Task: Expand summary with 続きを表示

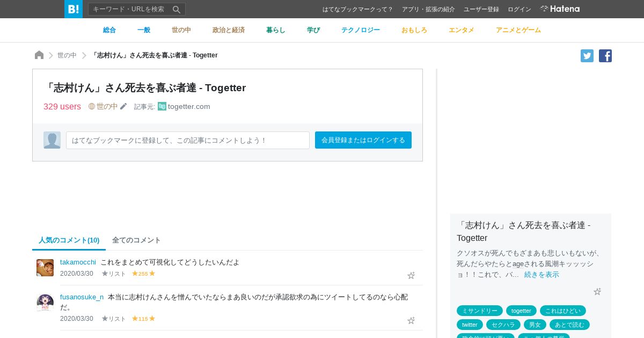Action: pyautogui.click(x=541, y=274)
